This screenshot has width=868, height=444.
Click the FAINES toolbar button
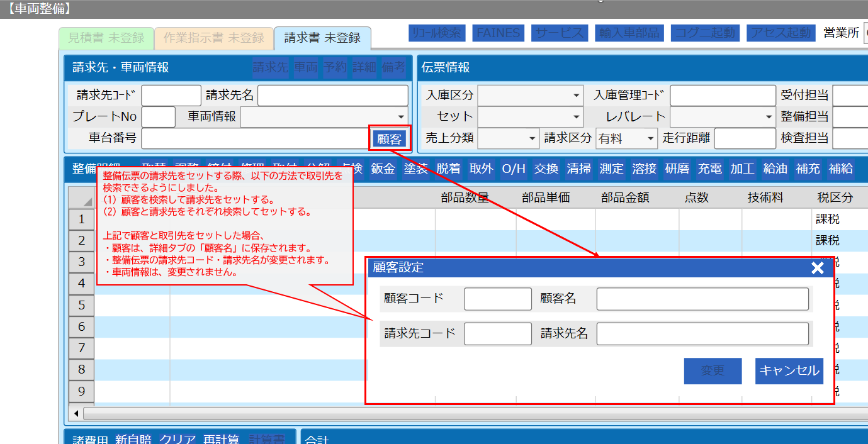498,33
